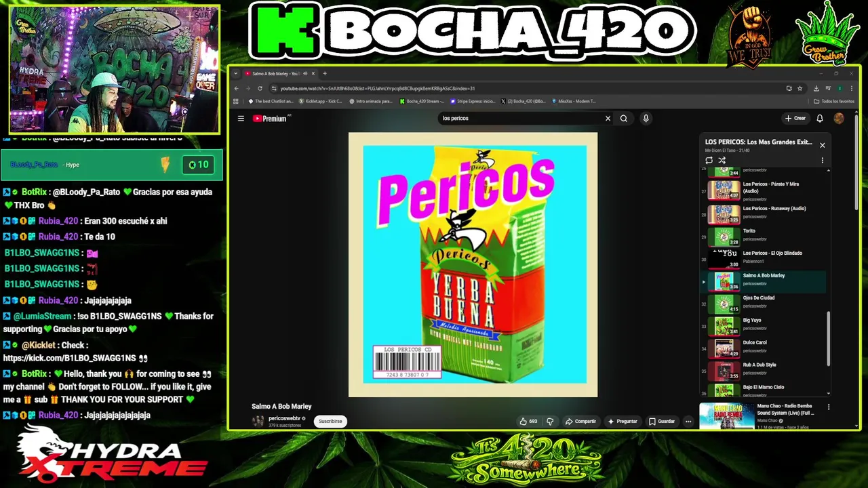The height and width of the screenshot is (488, 868).
Task: Open Manu Chao suggestion three-dot menu
Action: (829, 407)
